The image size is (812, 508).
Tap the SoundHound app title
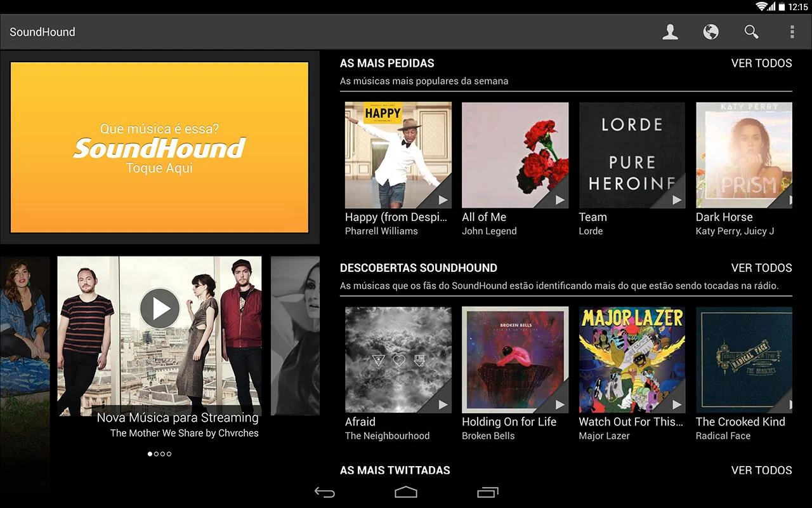[43, 32]
